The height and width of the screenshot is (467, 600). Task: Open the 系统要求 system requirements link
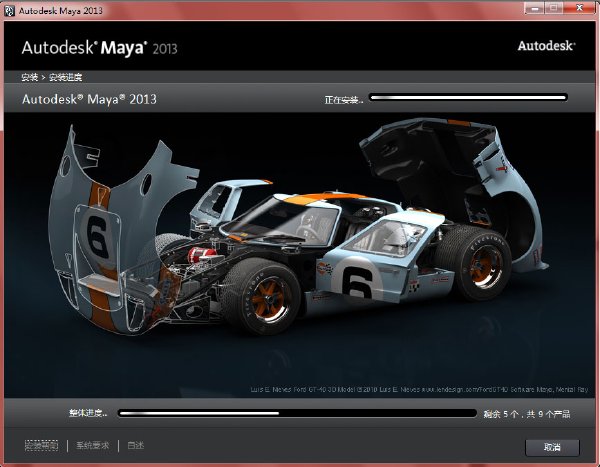tap(93, 446)
